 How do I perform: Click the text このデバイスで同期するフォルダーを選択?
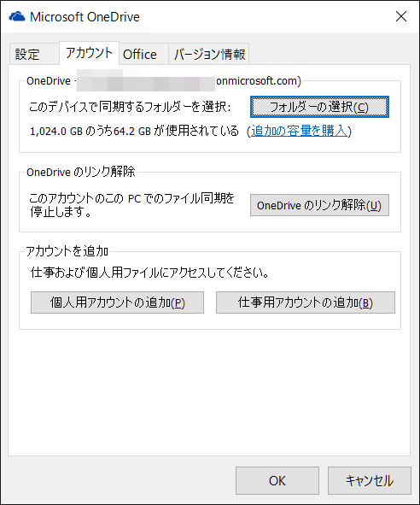coord(130,107)
